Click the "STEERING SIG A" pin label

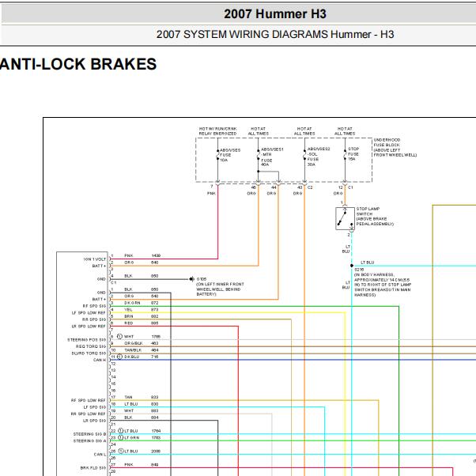coord(89,440)
